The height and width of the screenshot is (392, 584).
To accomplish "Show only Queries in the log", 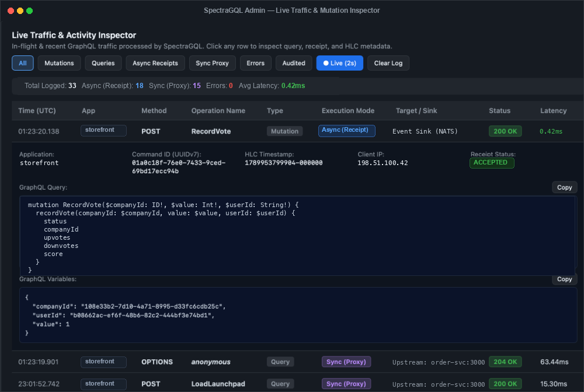I will (x=103, y=63).
